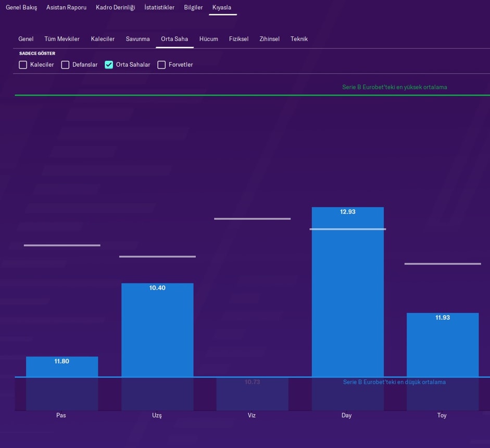Click the Toy bar showing 11.93
Viewport: 490px width, 448px height.
coord(442,344)
